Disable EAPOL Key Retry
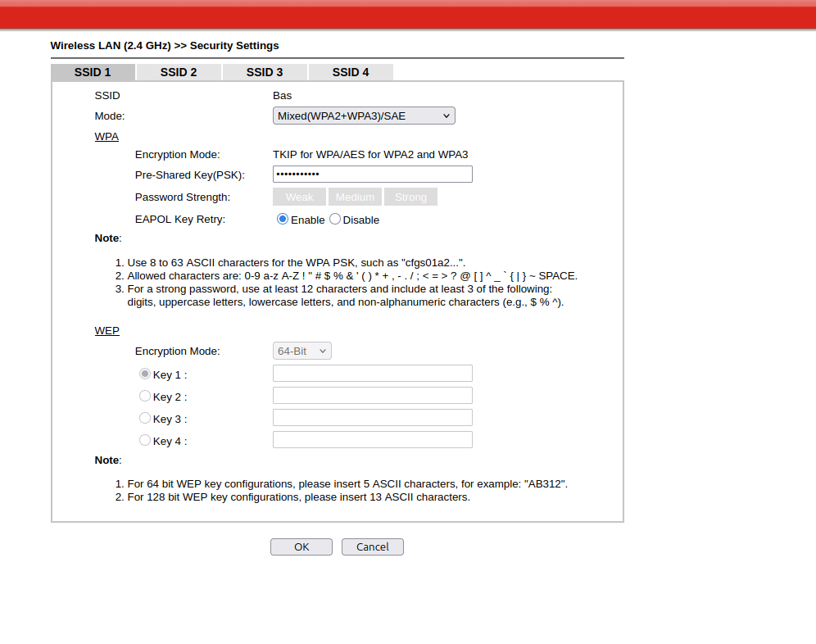Screen dimensions: 816x644 (335, 220)
